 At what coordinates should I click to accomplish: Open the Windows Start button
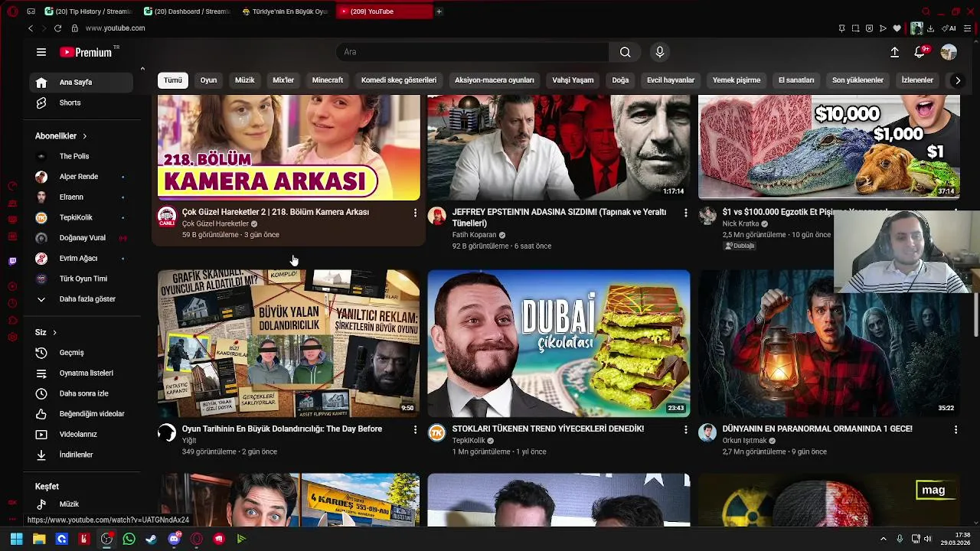point(16,539)
